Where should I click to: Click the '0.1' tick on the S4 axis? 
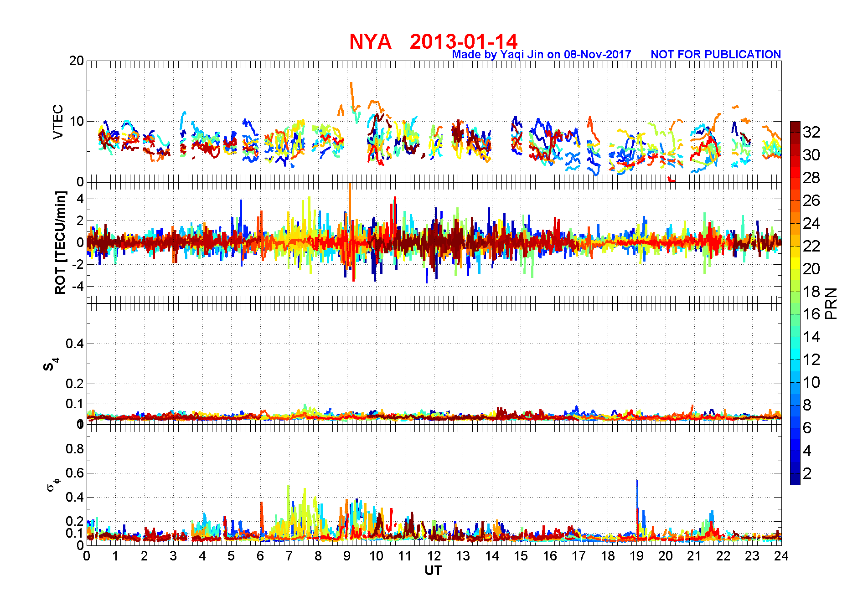(x=75, y=404)
